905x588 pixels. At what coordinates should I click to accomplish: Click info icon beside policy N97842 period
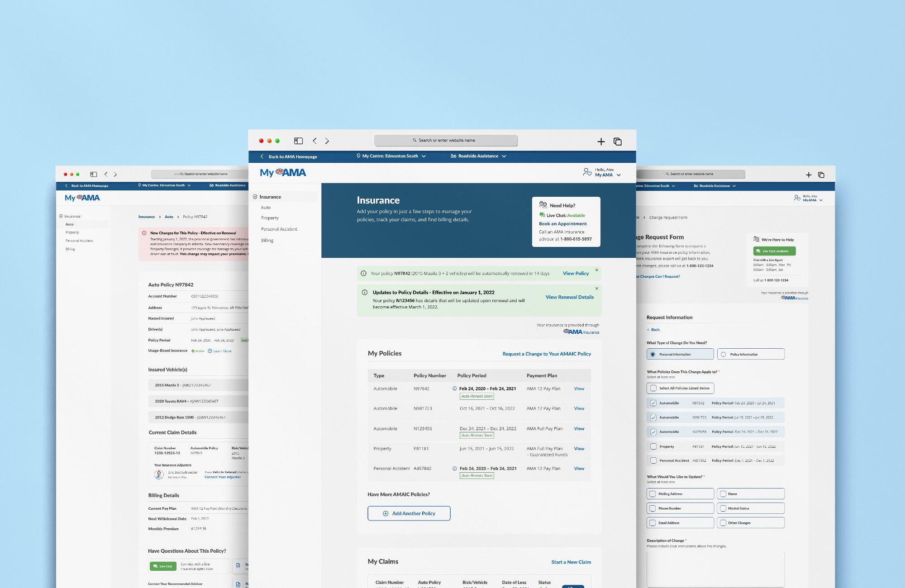point(454,389)
